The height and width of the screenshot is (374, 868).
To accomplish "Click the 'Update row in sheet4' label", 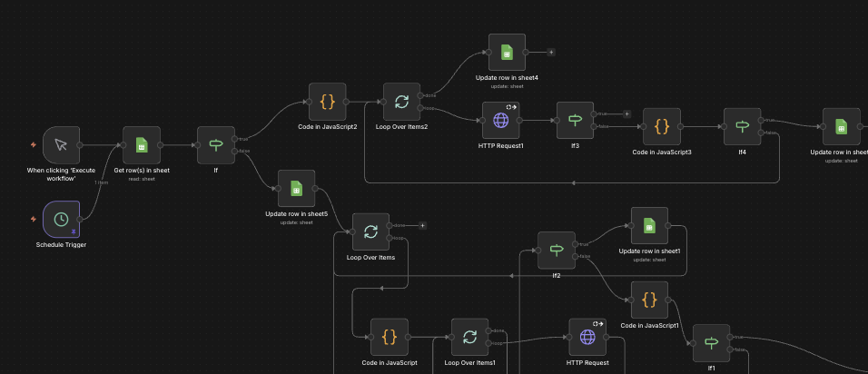I will tap(507, 78).
